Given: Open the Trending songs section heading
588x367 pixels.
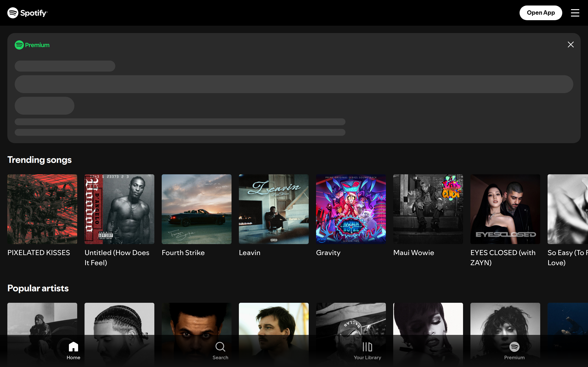Looking at the screenshot, I should (39, 160).
